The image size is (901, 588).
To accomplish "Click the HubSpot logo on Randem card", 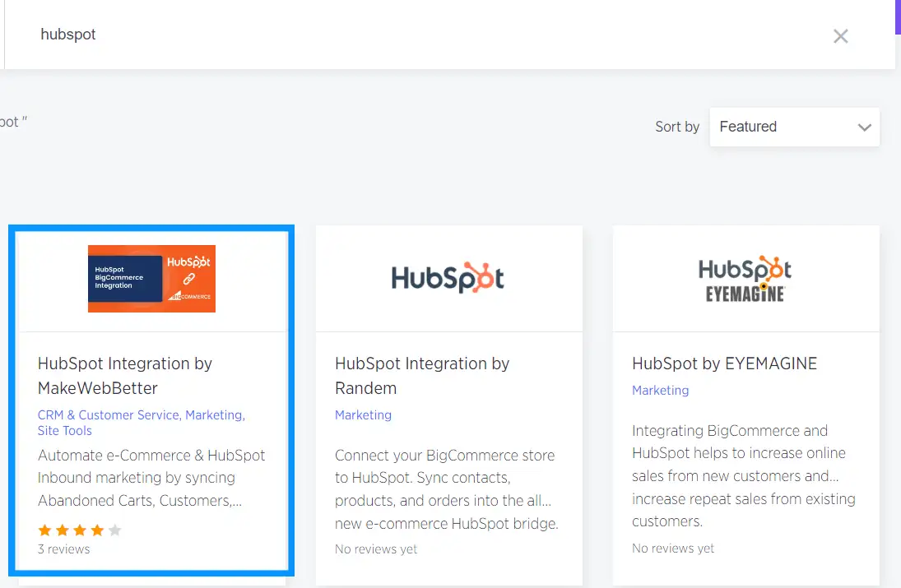I will point(448,279).
